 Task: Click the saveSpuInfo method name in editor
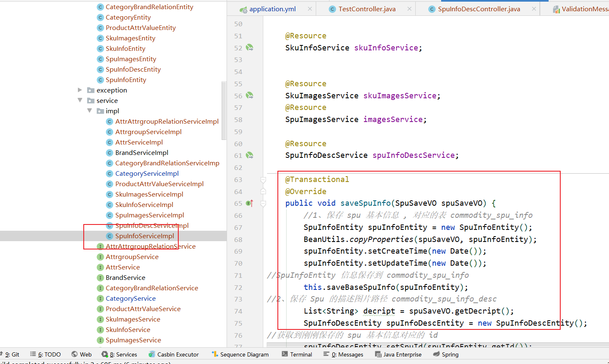pyautogui.click(x=366, y=203)
